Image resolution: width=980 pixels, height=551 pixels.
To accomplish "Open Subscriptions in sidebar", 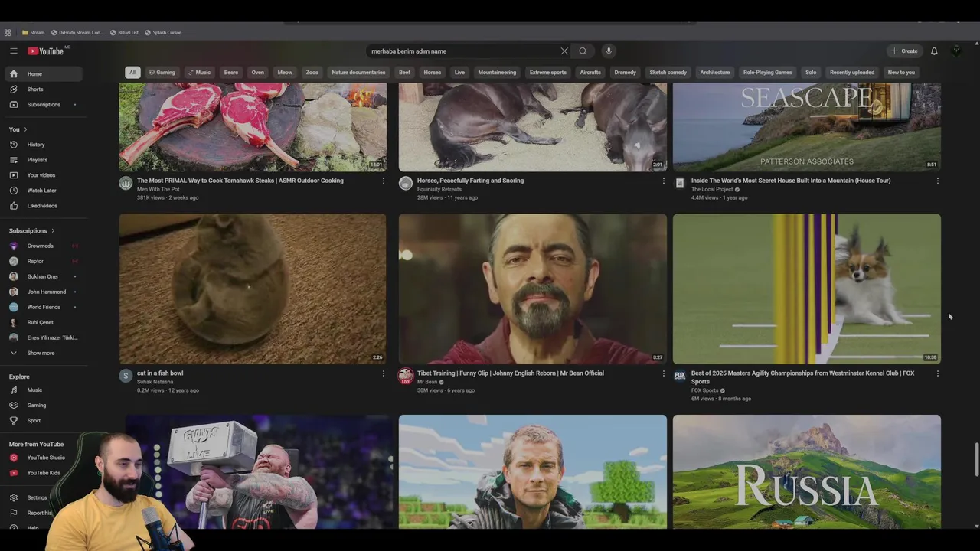I will [x=43, y=105].
